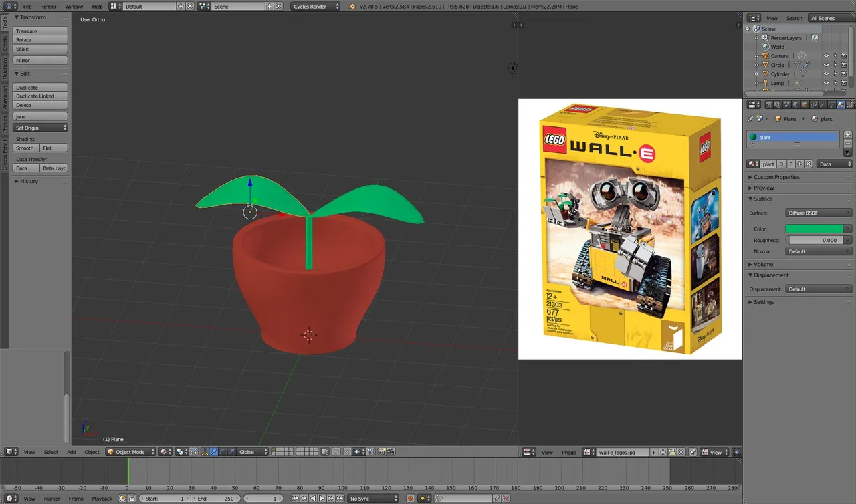Click the timeline record keyframe red button

411,499
